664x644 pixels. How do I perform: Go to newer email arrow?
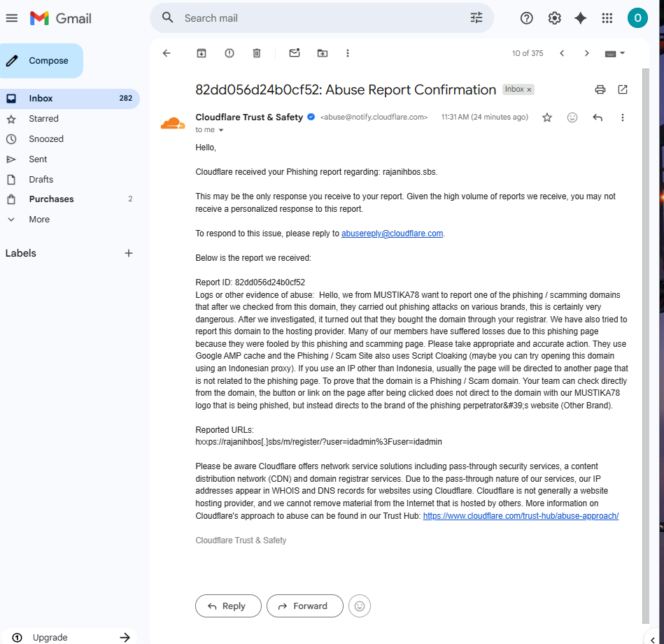[x=562, y=53]
